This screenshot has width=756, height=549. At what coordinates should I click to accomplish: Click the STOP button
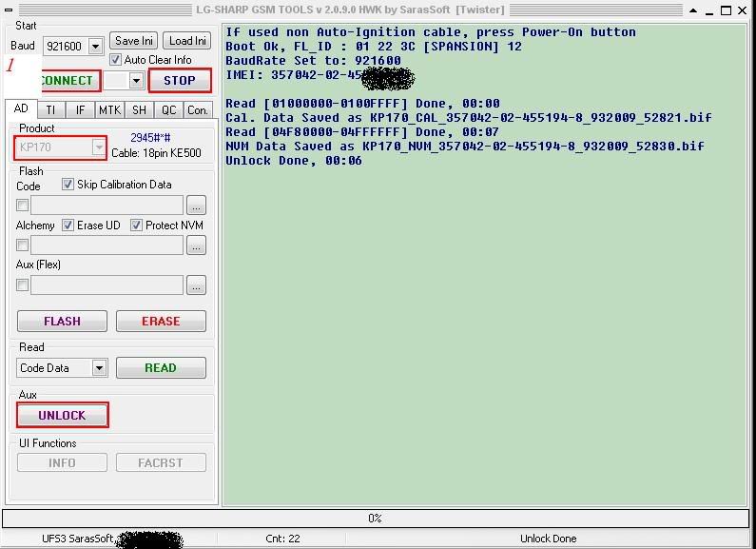pos(180,81)
